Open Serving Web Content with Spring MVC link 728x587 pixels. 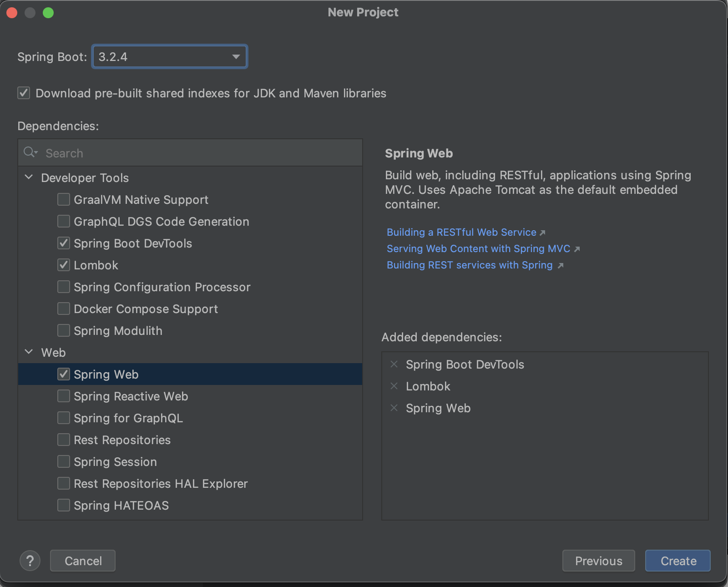pyautogui.click(x=478, y=248)
